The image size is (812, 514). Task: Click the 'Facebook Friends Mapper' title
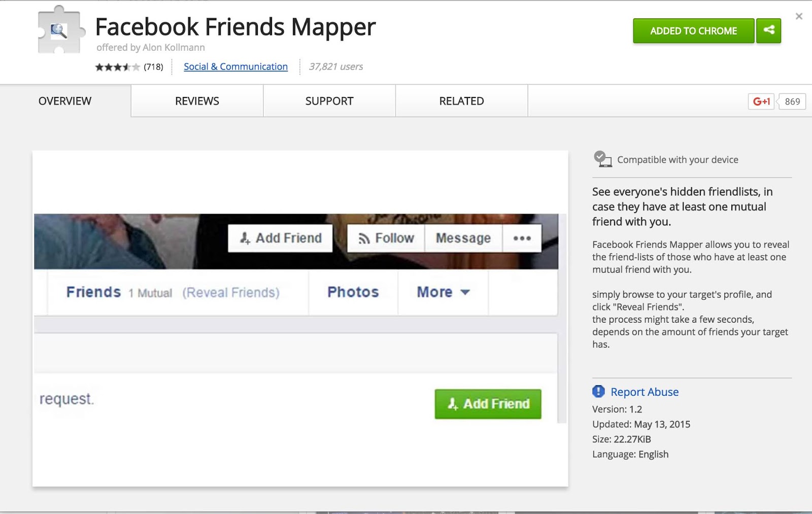tap(235, 26)
